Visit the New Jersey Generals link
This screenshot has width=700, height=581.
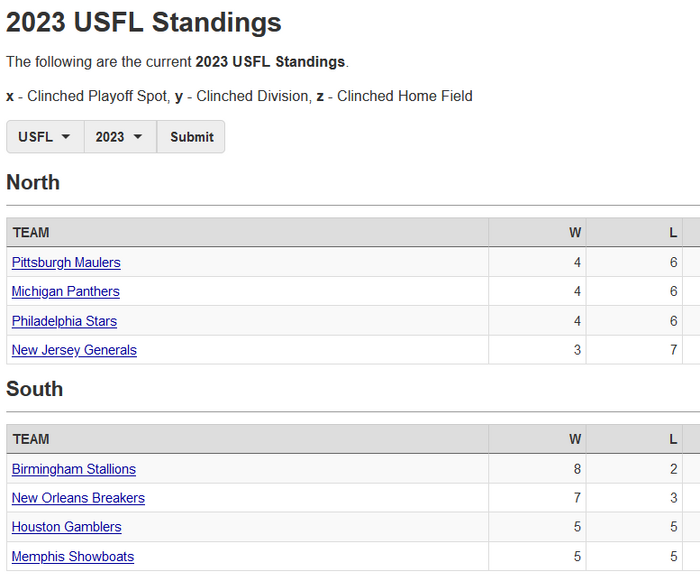[x=74, y=350]
